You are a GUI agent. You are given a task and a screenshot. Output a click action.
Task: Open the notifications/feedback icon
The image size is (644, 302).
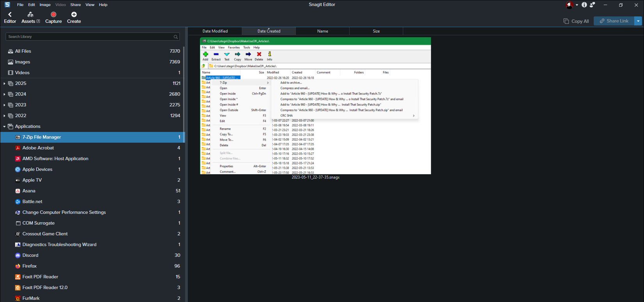coord(592,5)
